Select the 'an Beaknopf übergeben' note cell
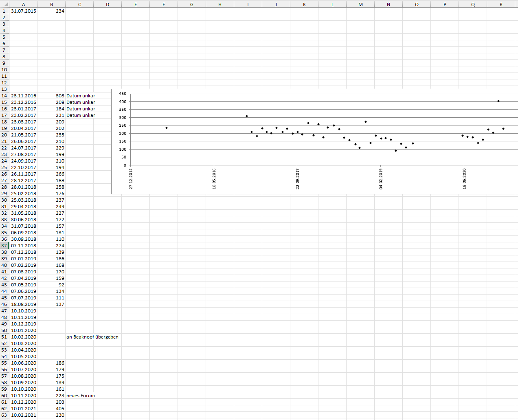 (x=92, y=337)
